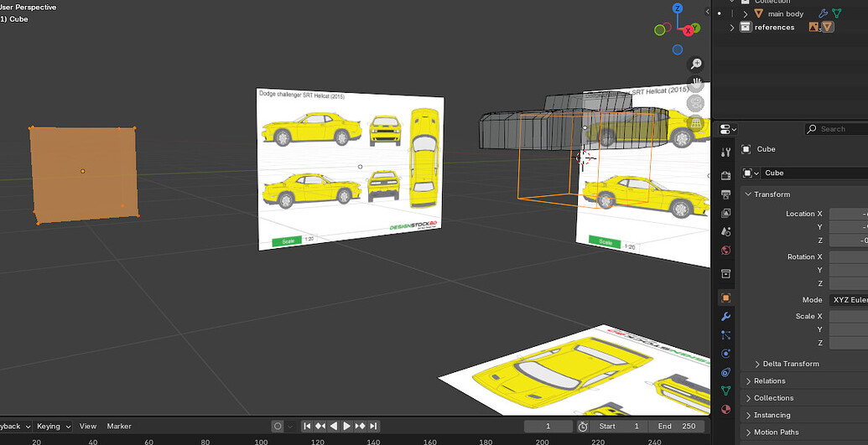
Task: Open the Render properties tab
Action: point(725,175)
